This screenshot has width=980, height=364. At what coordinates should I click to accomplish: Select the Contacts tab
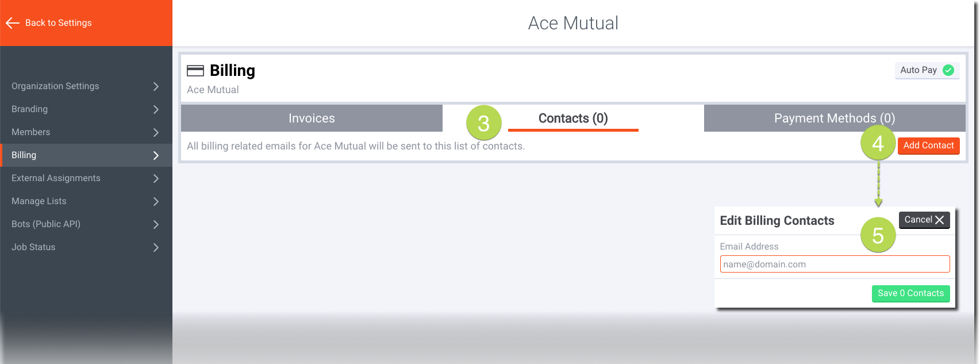point(573,118)
